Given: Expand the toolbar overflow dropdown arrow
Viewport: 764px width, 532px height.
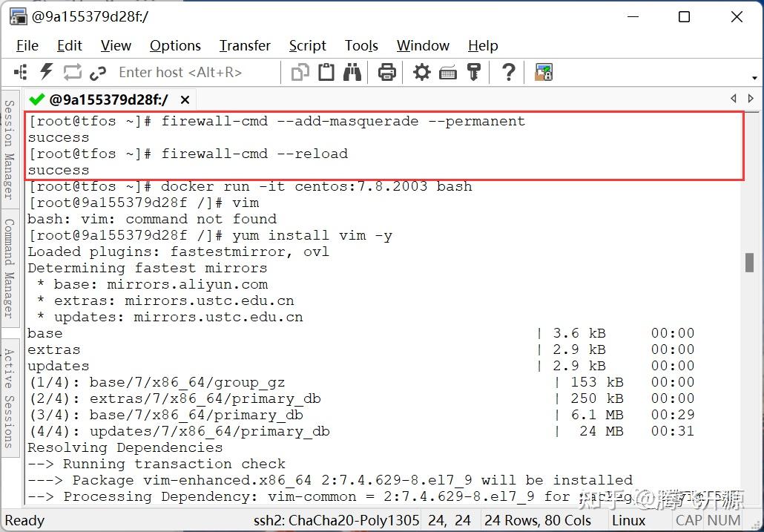Looking at the screenshot, I should coord(754,78).
